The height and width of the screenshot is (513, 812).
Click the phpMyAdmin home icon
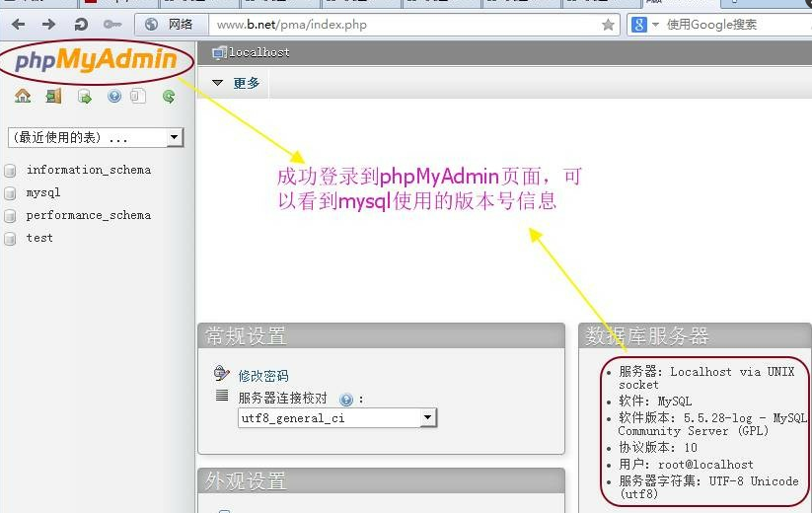pos(23,97)
